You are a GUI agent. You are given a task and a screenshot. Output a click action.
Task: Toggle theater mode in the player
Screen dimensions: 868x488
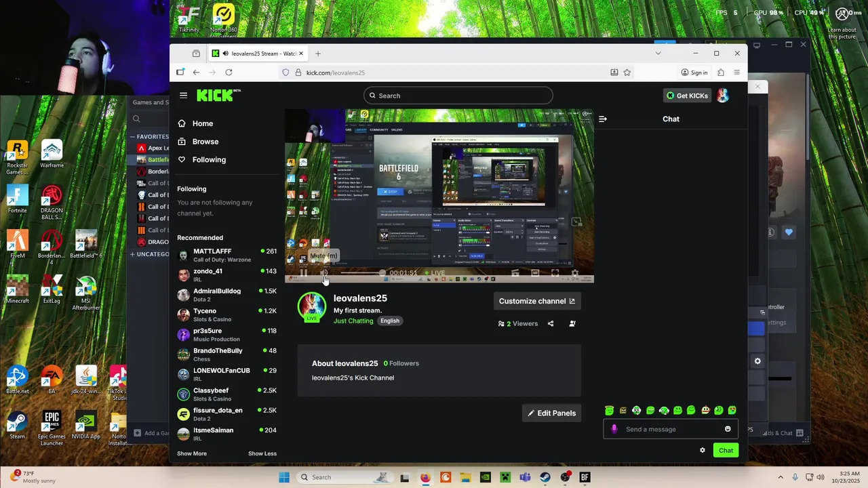coord(535,273)
